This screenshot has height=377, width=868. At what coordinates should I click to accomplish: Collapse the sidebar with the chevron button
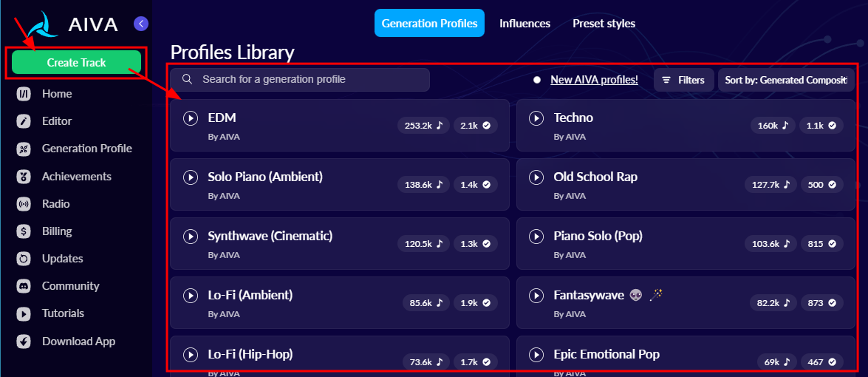(141, 23)
